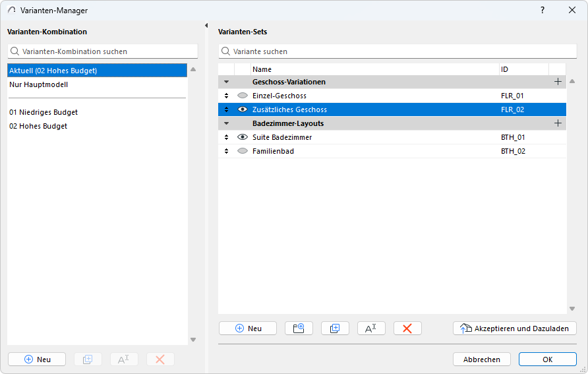The height and width of the screenshot is (374, 588).
Task: Click reorder arrows of Suite Badezimmer row
Action: [x=227, y=137]
